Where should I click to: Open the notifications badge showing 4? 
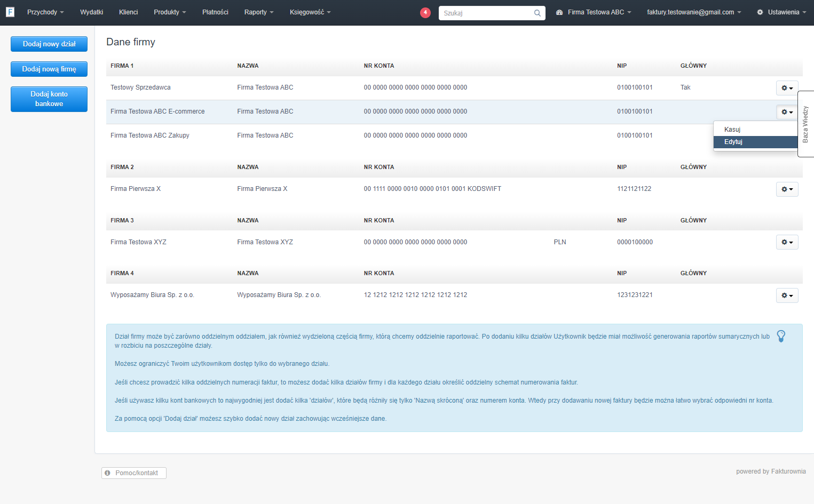coord(425,12)
